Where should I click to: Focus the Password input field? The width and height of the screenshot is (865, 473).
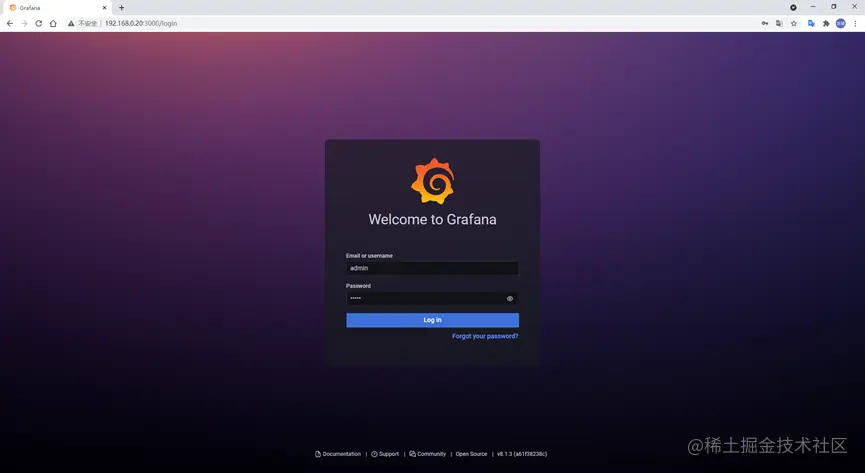click(432, 299)
